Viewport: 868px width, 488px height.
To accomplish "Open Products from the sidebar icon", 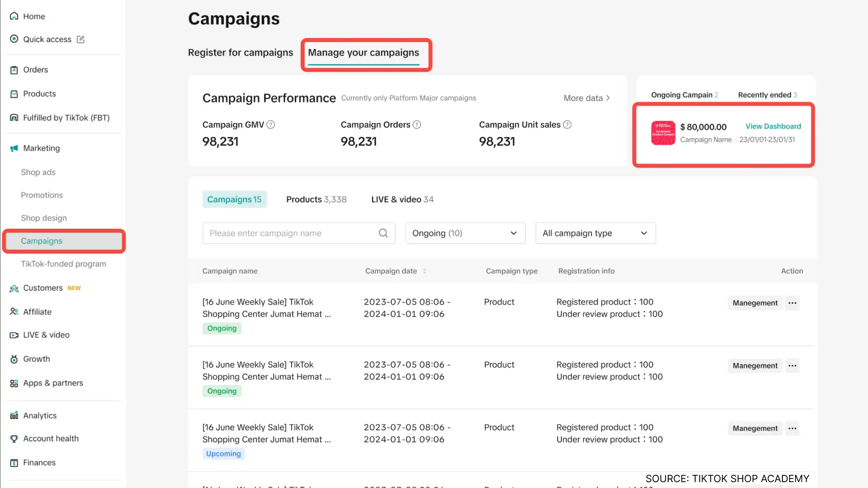I will 14,94.
